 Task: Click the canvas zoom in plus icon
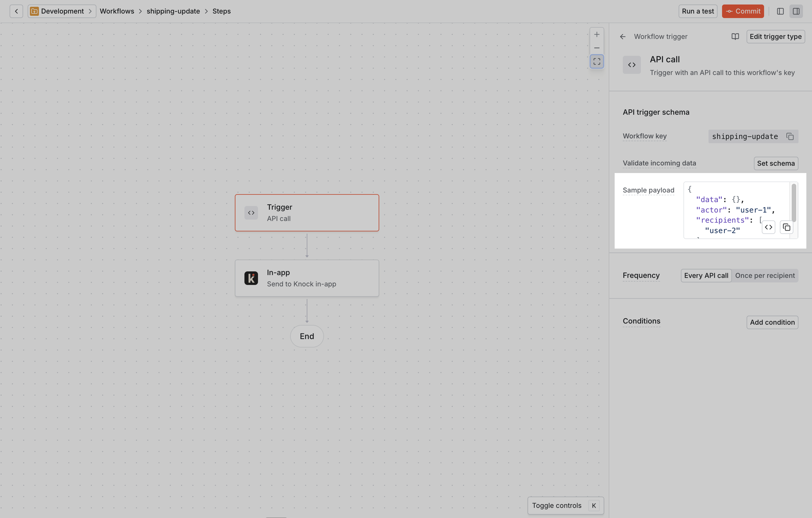coord(597,34)
